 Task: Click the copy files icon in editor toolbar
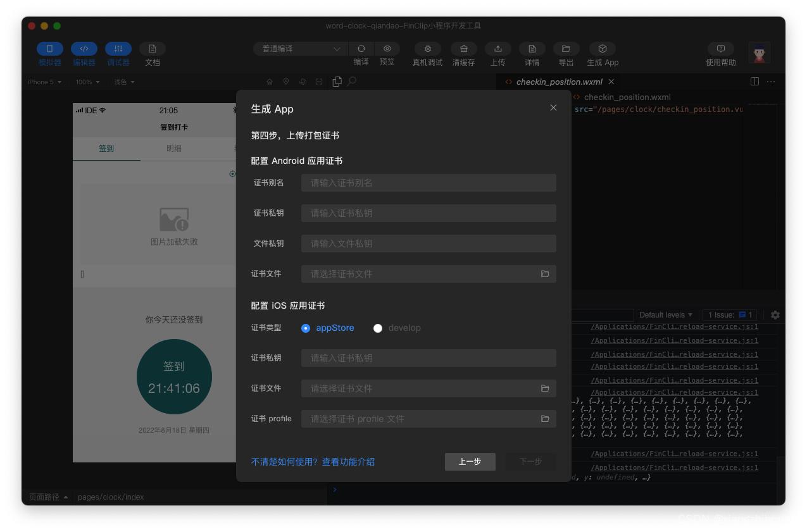point(337,82)
